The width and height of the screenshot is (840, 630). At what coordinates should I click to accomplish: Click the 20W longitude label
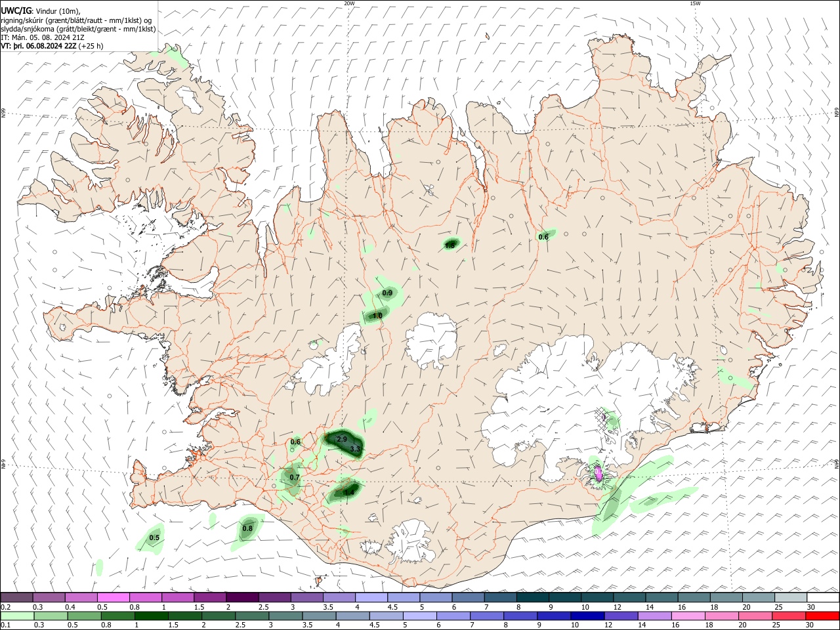[349, 3]
